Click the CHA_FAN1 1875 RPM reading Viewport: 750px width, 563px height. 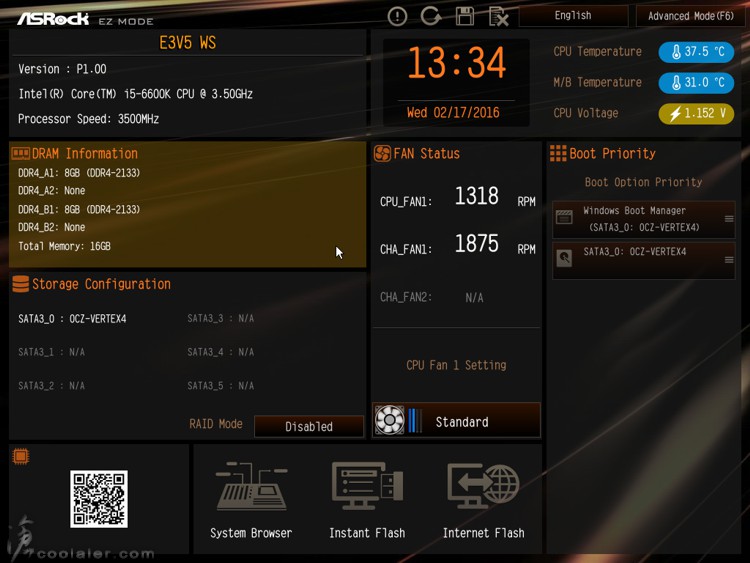pyautogui.click(x=457, y=244)
